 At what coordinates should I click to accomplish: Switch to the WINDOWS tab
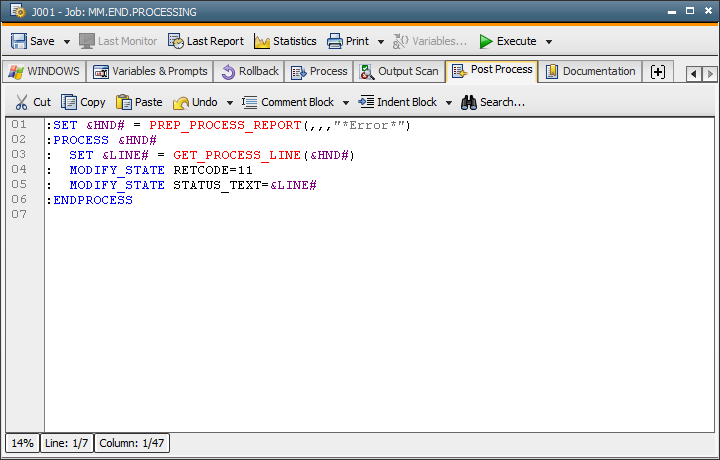44,71
